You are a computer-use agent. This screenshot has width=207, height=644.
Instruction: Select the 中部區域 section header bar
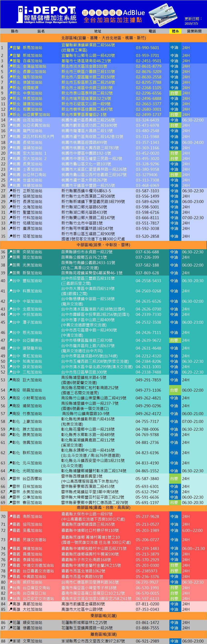[104, 245]
